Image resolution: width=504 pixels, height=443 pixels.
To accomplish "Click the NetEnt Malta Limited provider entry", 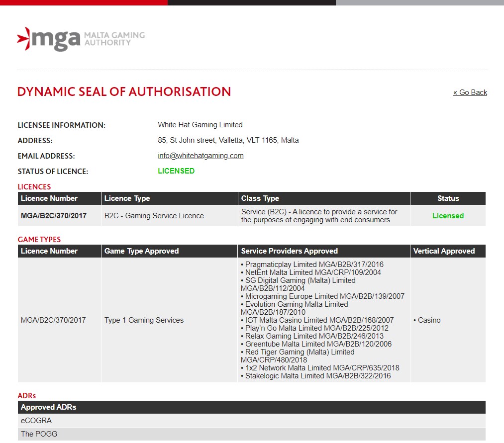I will click(x=311, y=272).
